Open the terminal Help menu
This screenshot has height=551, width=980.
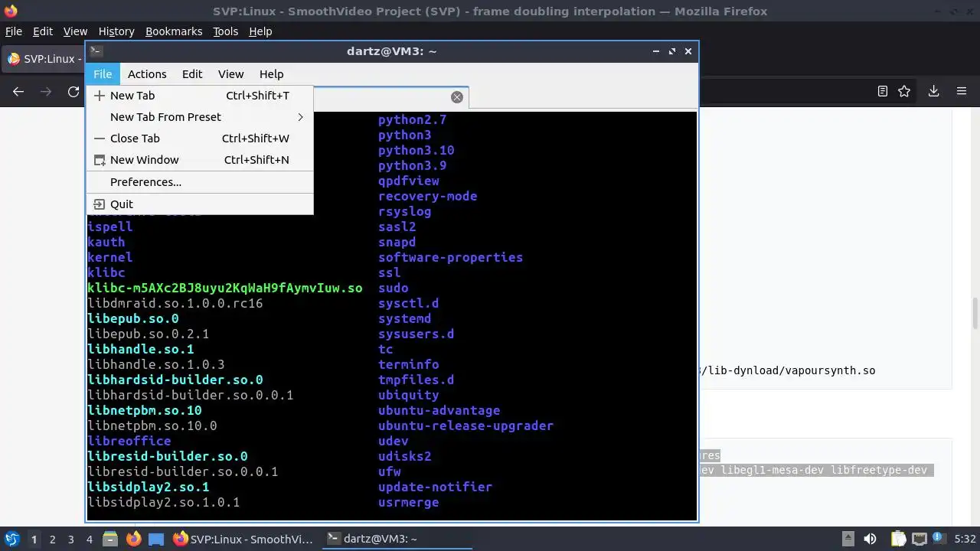pos(271,74)
